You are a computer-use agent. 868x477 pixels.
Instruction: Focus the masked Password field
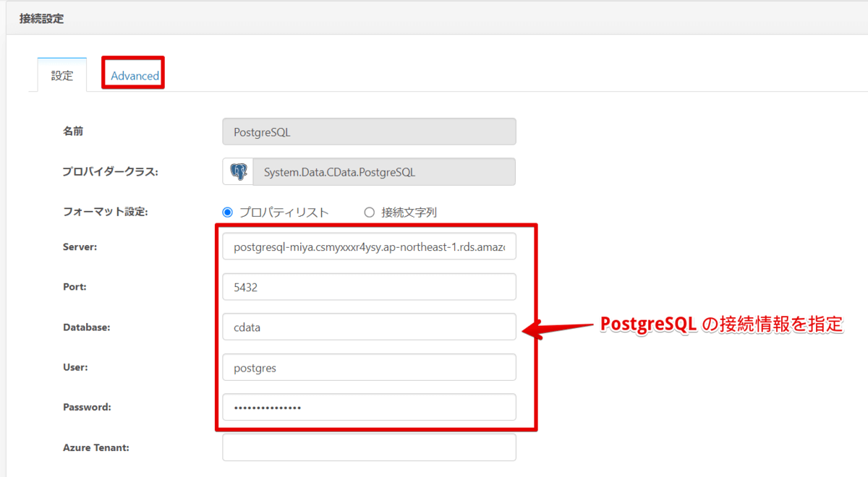[x=369, y=407]
